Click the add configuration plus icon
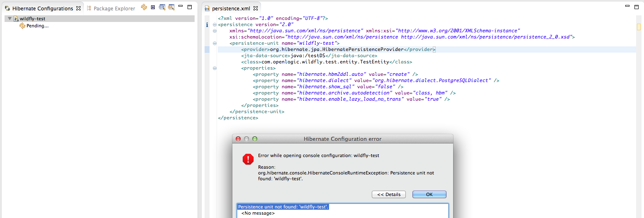This screenshot has width=644, height=218. click(153, 7)
